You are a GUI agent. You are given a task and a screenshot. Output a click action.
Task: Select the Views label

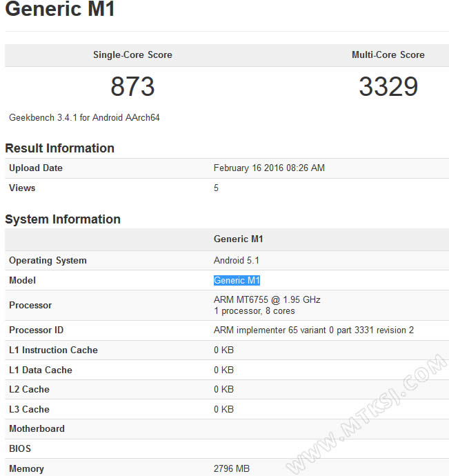click(x=22, y=188)
